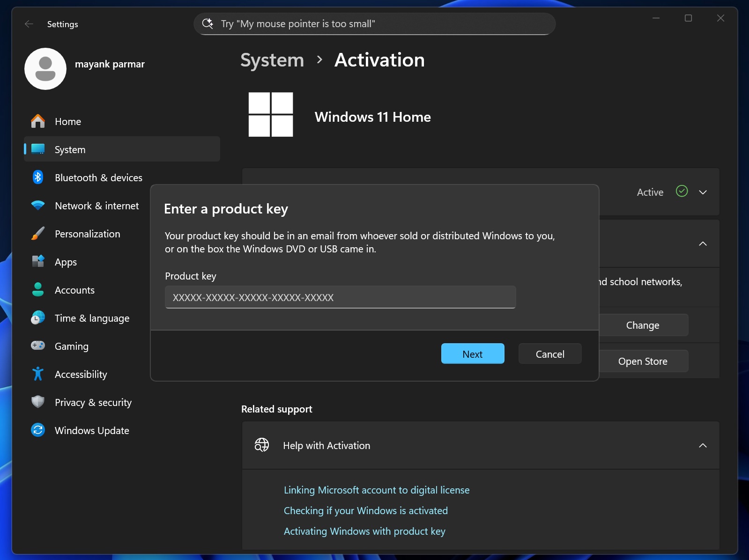
Task: Expand the Activation state chevron
Action: 703,192
